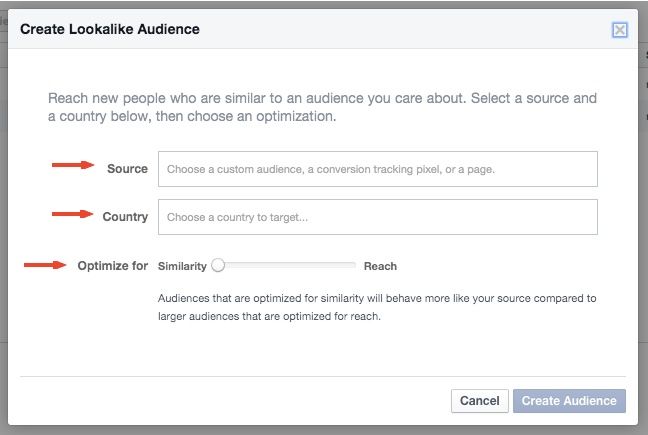The height and width of the screenshot is (435, 648).
Task: Close the Create Lookalike Audience dialog
Action: pyautogui.click(x=620, y=30)
